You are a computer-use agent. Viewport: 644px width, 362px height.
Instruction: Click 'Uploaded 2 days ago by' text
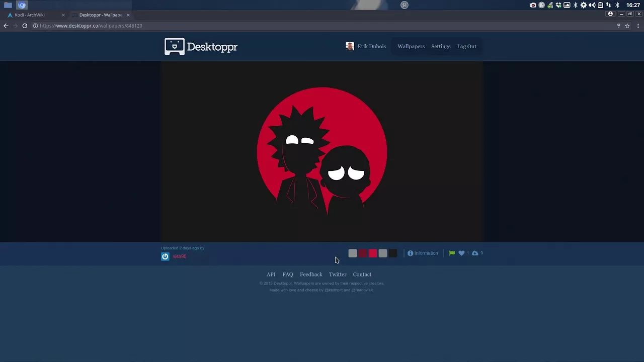point(183,248)
